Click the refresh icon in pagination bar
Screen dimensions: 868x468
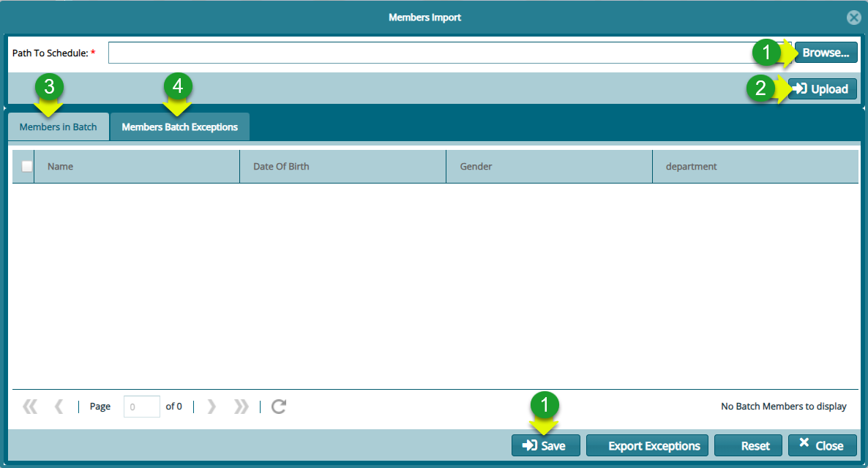[x=278, y=406]
